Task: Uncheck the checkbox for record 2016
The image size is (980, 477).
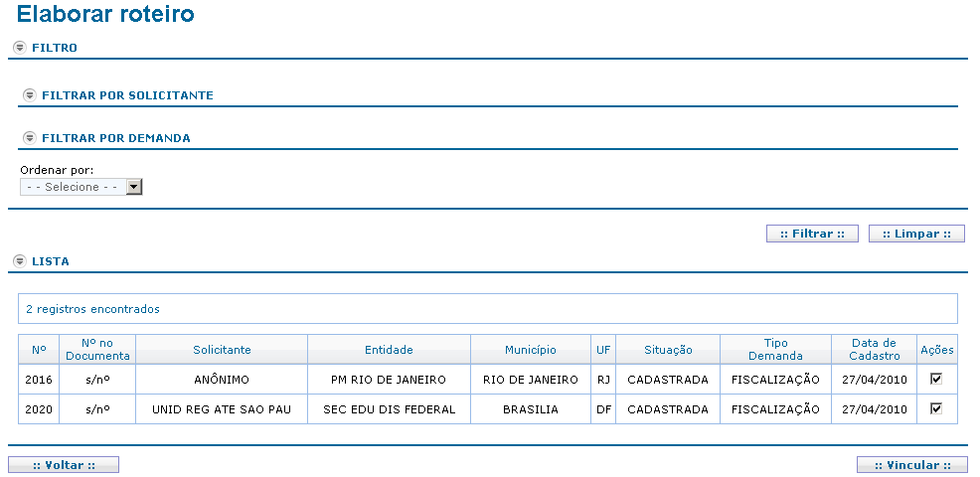Action: (935, 379)
